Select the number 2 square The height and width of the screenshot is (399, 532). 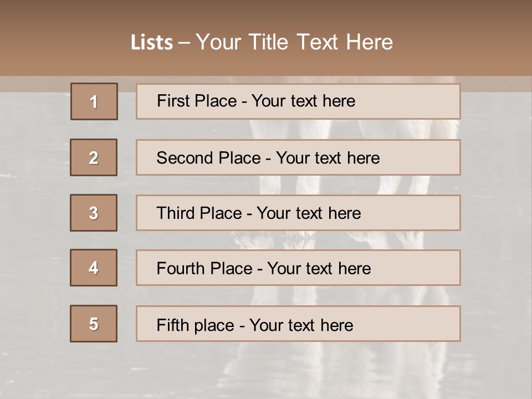94,157
